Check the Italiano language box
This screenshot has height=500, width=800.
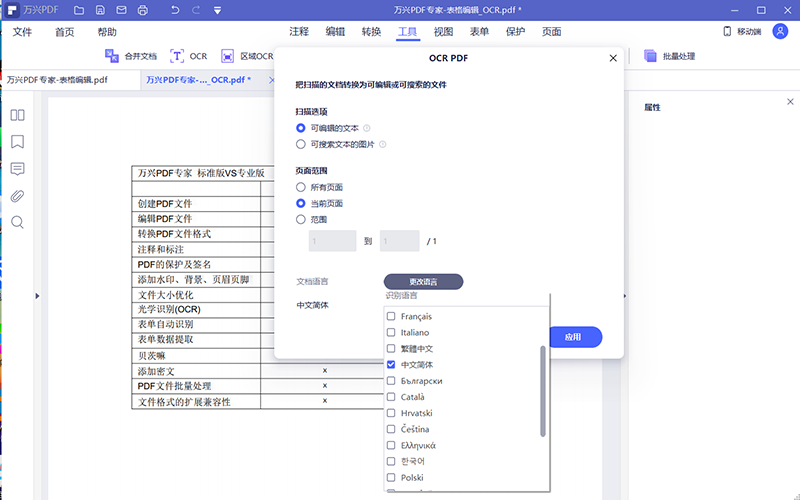(x=391, y=332)
